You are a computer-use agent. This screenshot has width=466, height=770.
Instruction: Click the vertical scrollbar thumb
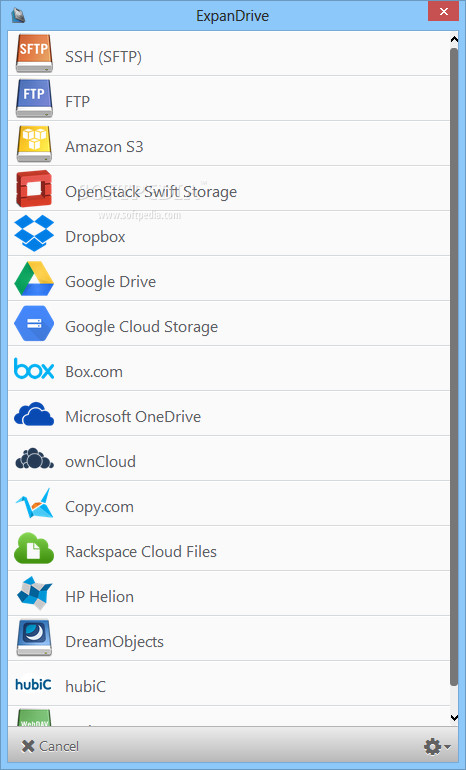454,366
